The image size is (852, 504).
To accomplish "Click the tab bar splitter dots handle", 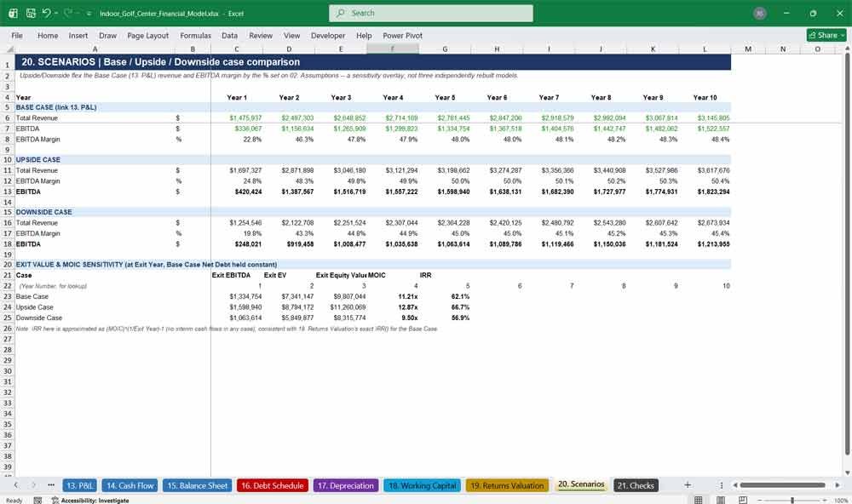I will [x=722, y=485].
